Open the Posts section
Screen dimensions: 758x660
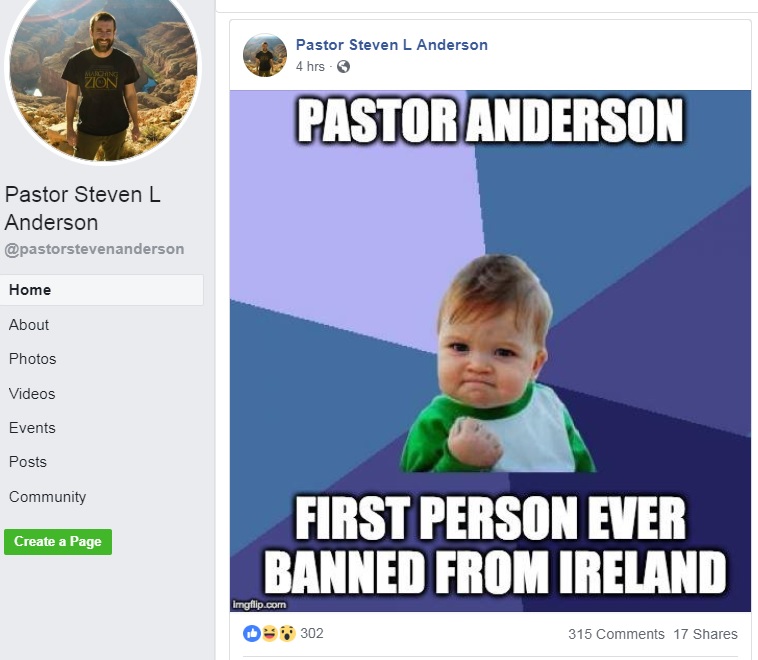coord(28,462)
